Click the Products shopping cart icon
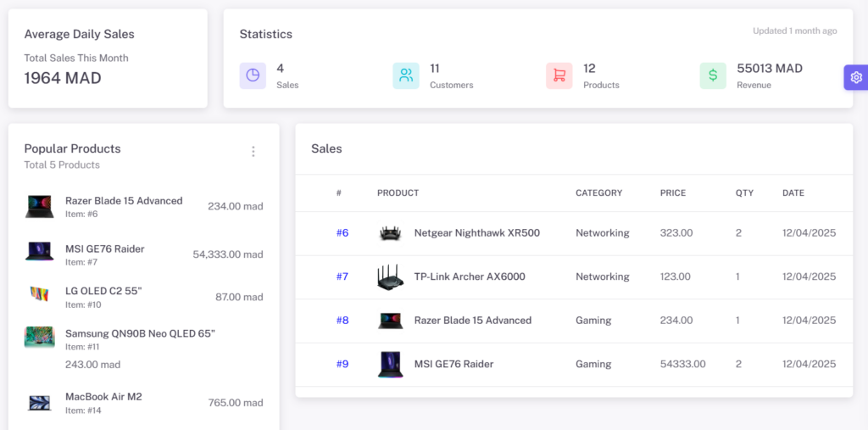Image resolution: width=868 pixels, height=430 pixels. click(x=559, y=76)
